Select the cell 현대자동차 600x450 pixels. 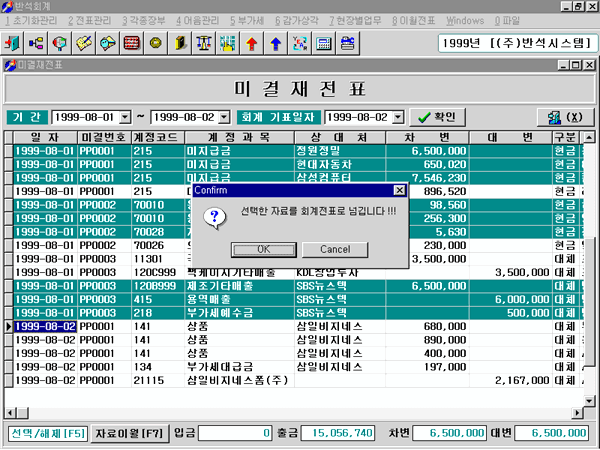click(340, 165)
